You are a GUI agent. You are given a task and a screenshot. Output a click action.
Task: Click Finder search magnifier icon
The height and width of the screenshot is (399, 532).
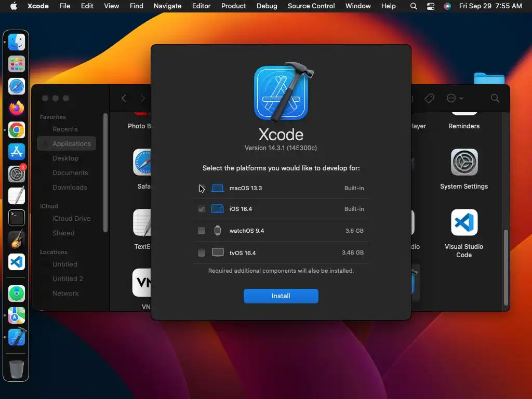point(495,98)
